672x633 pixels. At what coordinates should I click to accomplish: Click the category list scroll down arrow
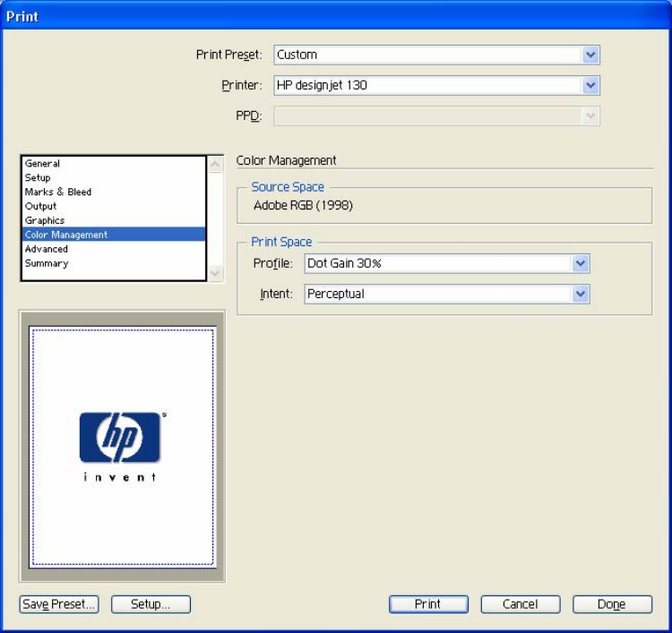tap(214, 272)
